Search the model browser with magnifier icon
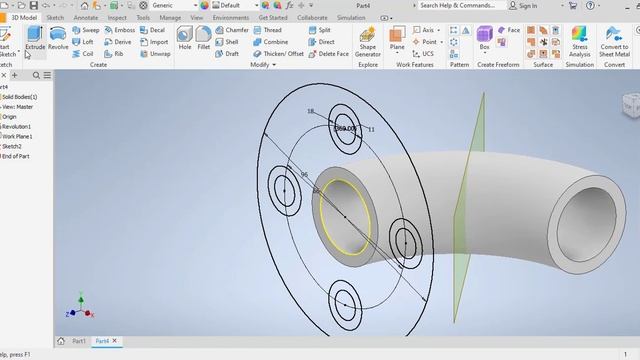The image size is (640, 360). pyautogui.click(x=36, y=76)
